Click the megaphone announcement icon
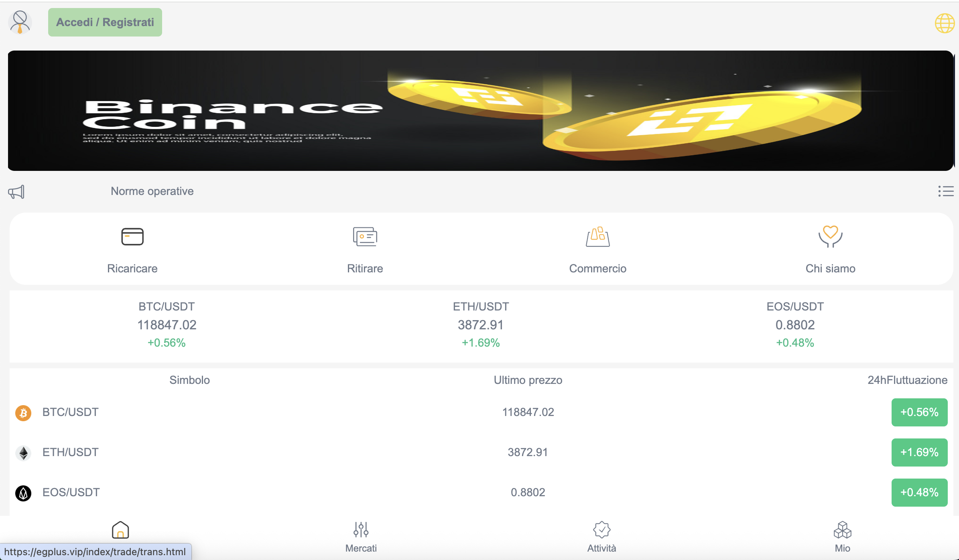This screenshot has height=560, width=959. (16, 192)
